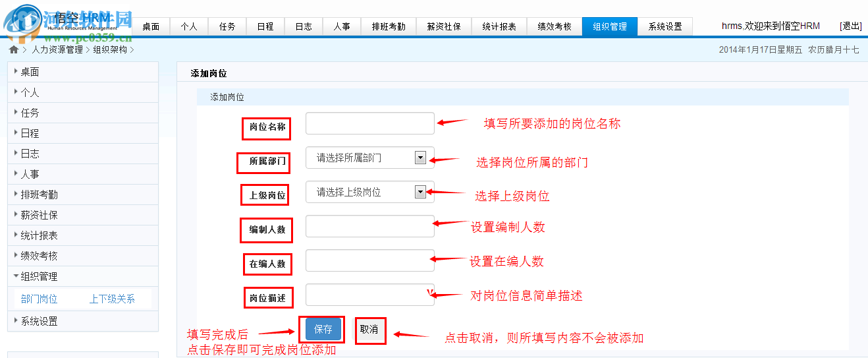Viewport: 868px width, 358px height.
Task: Click 组织架构 in the breadcrumb
Action: click(x=110, y=49)
